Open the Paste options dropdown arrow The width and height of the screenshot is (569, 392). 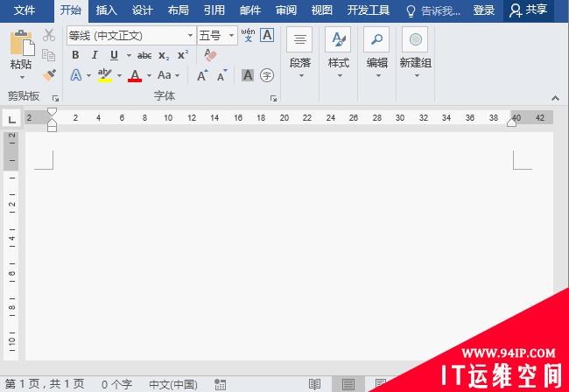[x=22, y=77]
